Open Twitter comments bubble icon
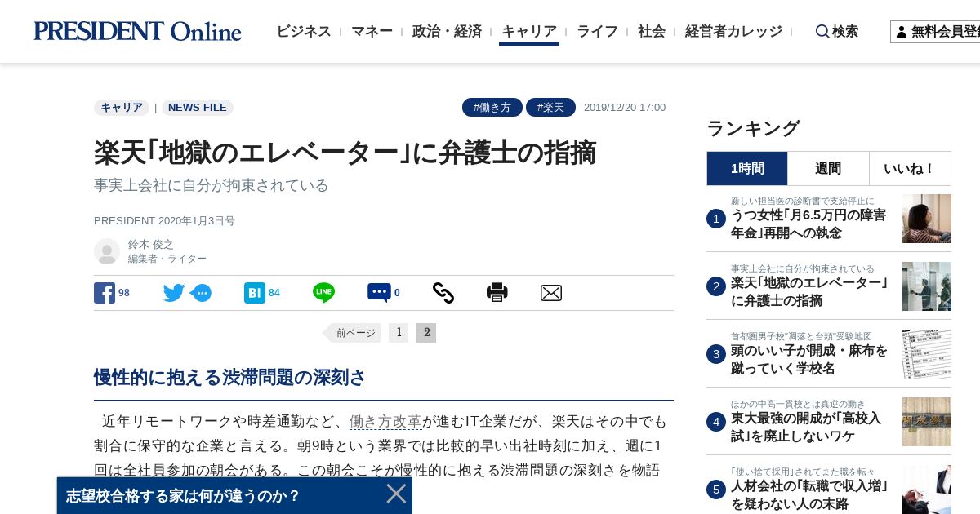980x514 pixels. coord(201,293)
